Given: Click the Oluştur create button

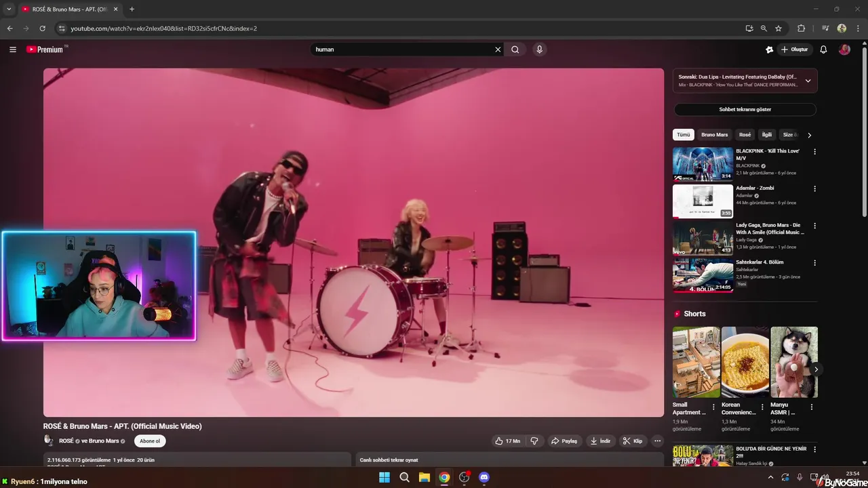Looking at the screenshot, I should (x=794, y=49).
